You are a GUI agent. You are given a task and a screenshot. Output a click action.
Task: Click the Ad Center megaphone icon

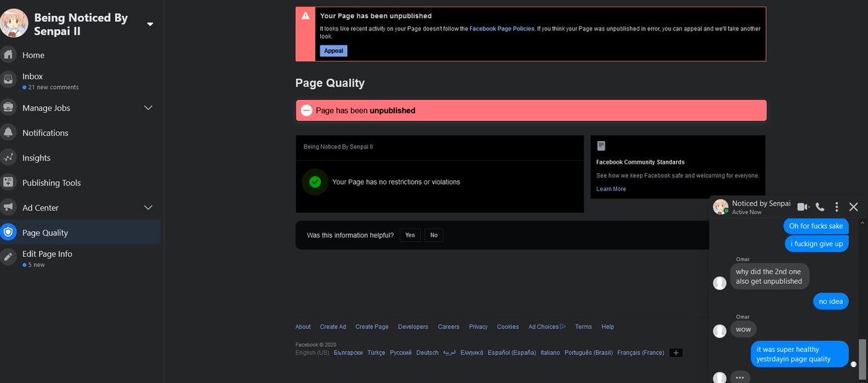(9, 208)
